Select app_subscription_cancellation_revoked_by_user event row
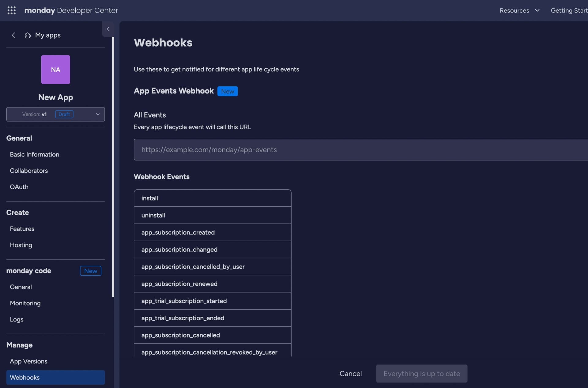The width and height of the screenshot is (588, 388). coord(213,350)
